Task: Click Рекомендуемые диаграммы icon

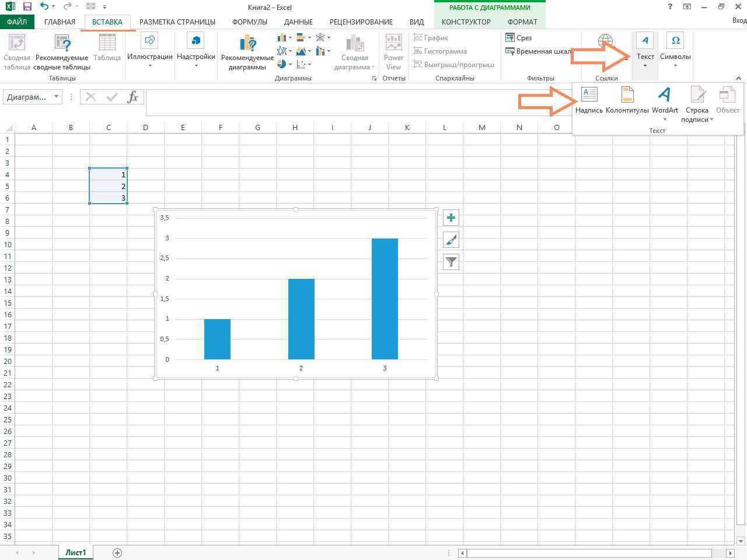Action: click(247, 52)
